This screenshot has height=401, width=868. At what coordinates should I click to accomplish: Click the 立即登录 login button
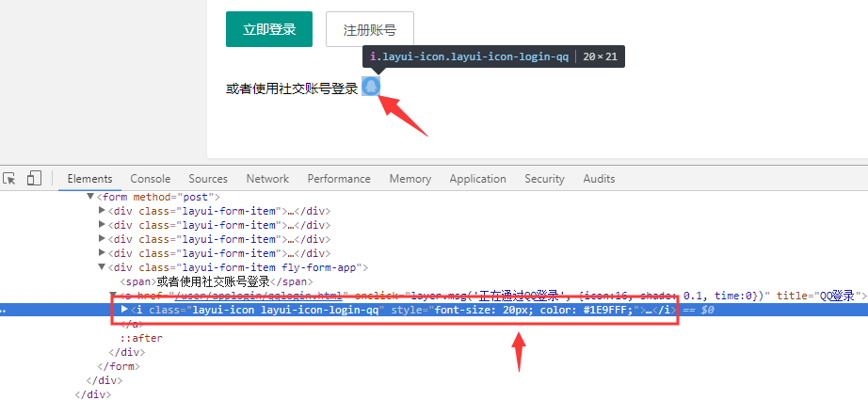[268, 29]
